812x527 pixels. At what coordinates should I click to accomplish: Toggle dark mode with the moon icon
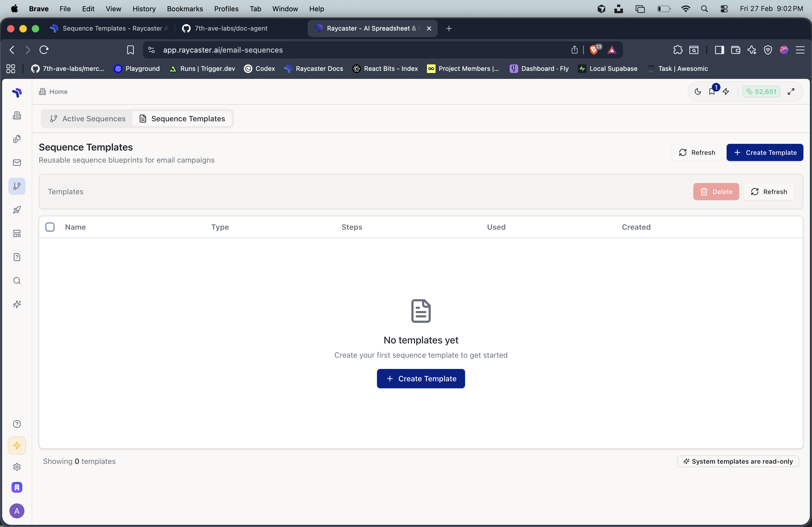tap(698, 92)
